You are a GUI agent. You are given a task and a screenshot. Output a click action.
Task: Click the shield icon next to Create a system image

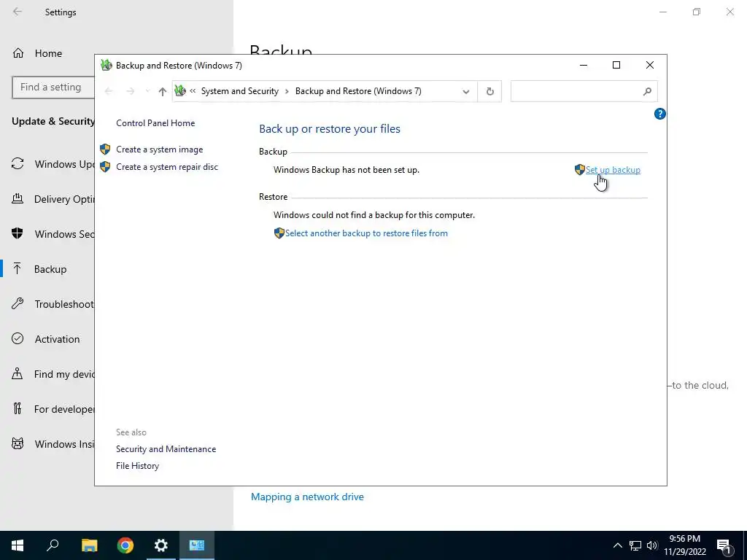click(x=105, y=149)
